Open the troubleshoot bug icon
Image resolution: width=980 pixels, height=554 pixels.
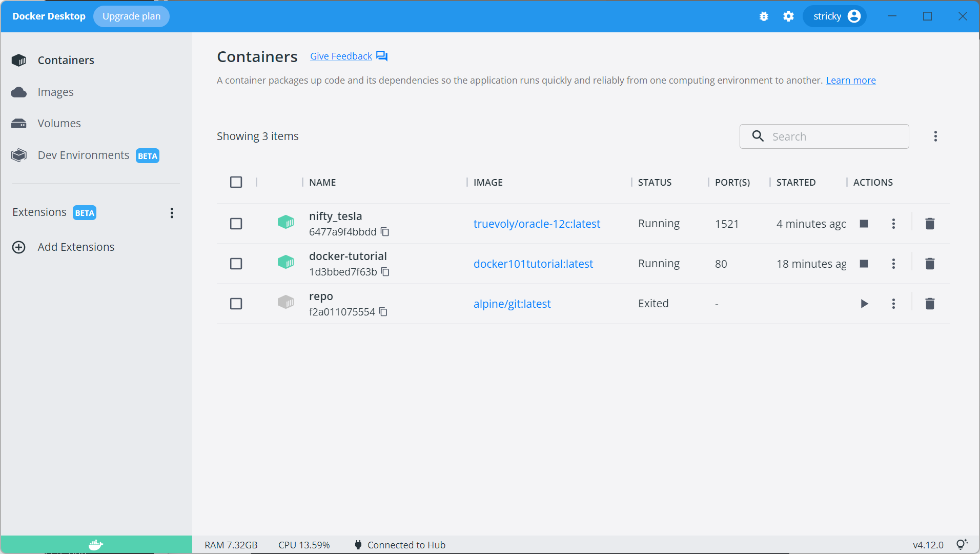[764, 16]
